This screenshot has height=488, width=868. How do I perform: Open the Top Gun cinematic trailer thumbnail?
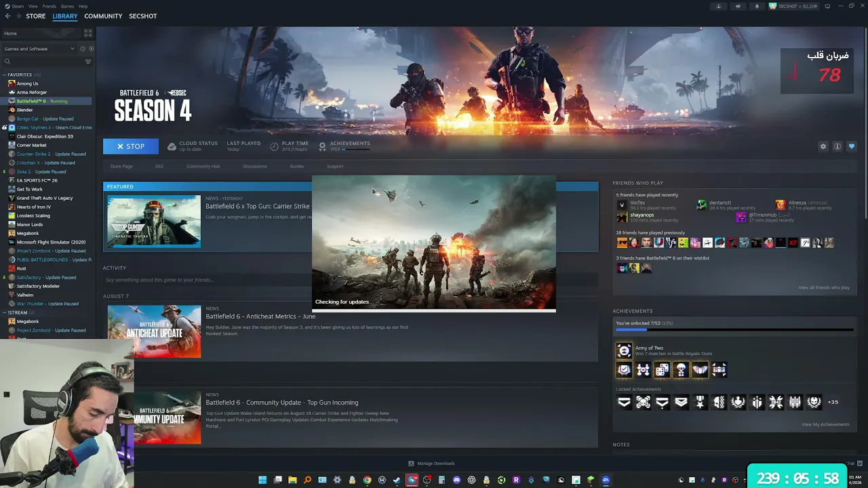click(154, 222)
